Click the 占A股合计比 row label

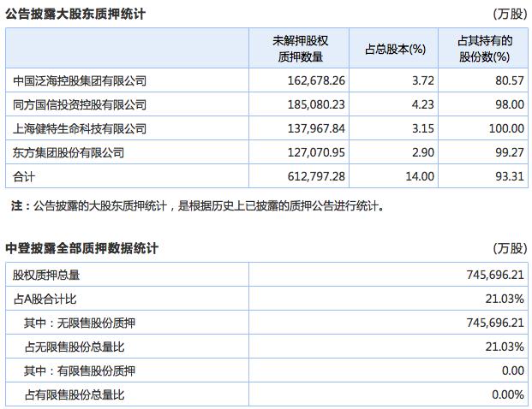[x=45, y=299]
